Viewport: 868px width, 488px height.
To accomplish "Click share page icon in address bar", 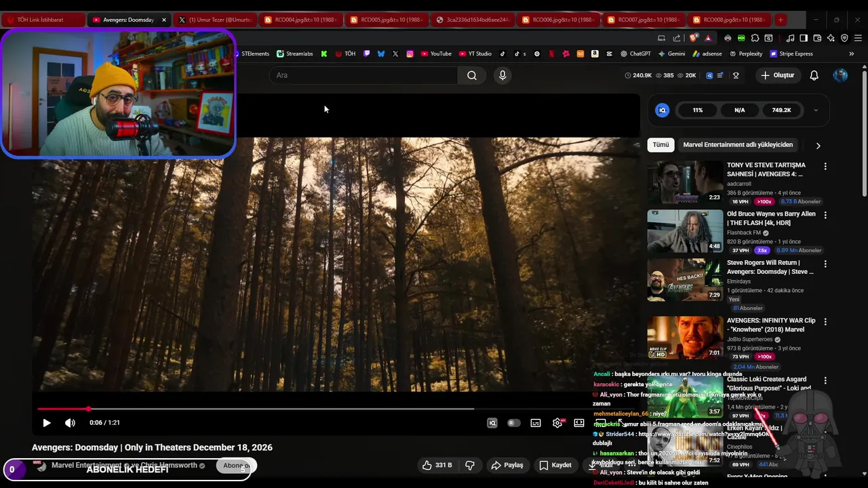I will (677, 38).
